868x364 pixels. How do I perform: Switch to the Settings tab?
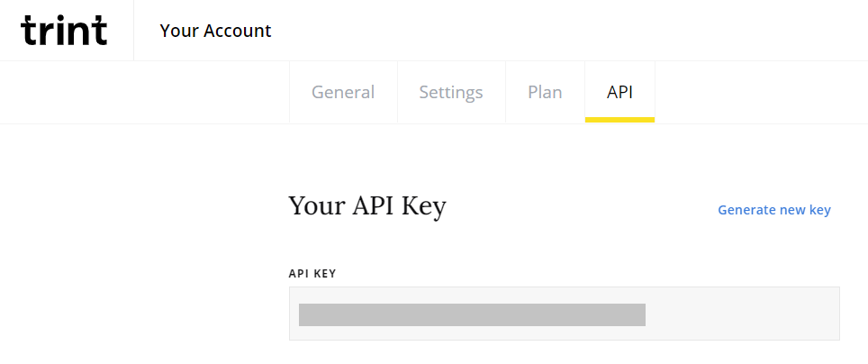pyautogui.click(x=451, y=92)
